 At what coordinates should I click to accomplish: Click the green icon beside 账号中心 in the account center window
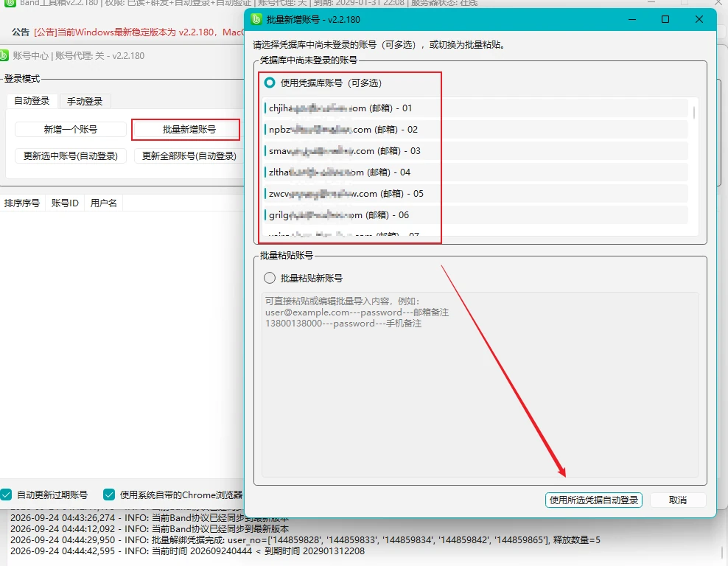pos(4,56)
